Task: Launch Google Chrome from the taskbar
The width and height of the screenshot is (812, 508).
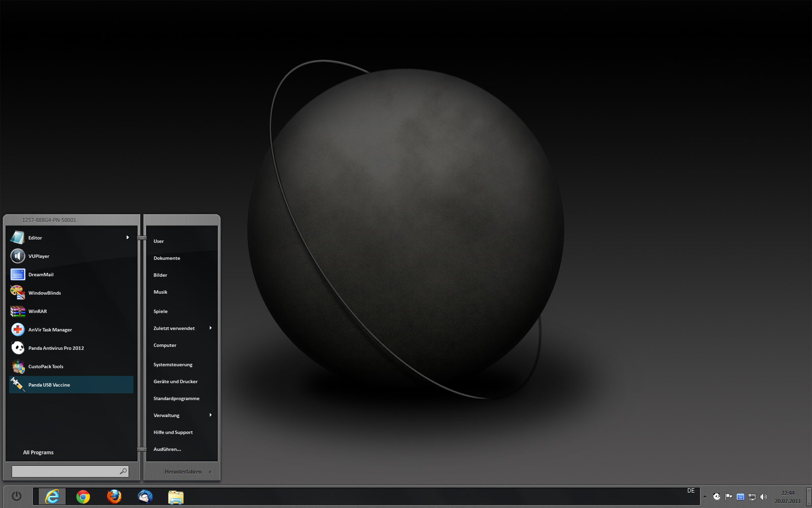Action: [x=83, y=496]
